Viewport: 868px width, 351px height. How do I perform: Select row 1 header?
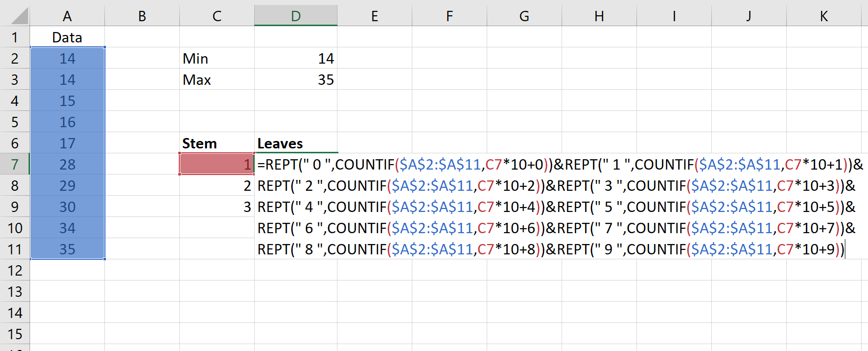pyautogui.click(x=15, y=37)
